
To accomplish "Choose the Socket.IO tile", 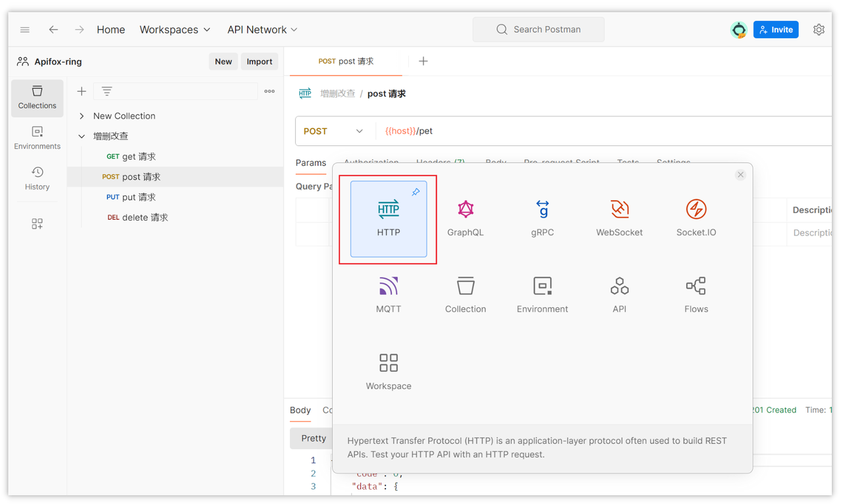I will 696,219.
